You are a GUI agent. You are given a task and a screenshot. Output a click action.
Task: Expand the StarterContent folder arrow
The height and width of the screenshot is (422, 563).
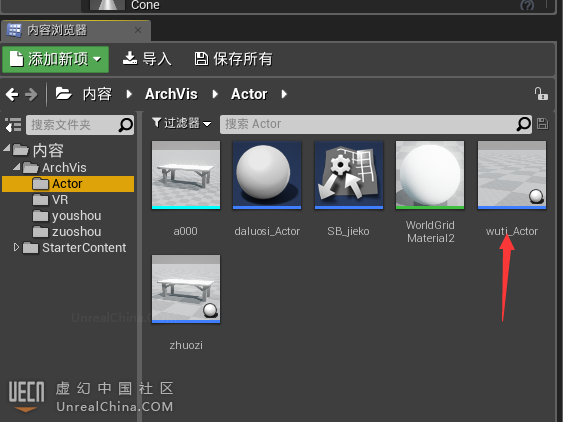(x=16, y=247)
